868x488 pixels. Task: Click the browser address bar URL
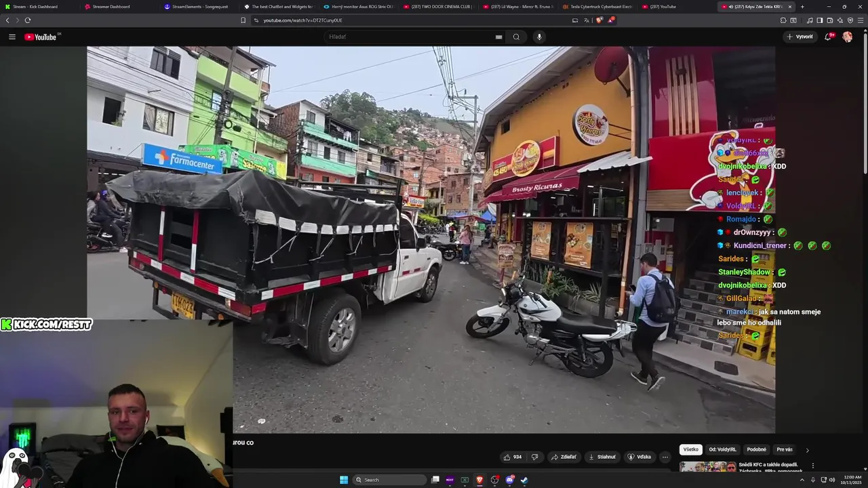[x=302, y=20]
